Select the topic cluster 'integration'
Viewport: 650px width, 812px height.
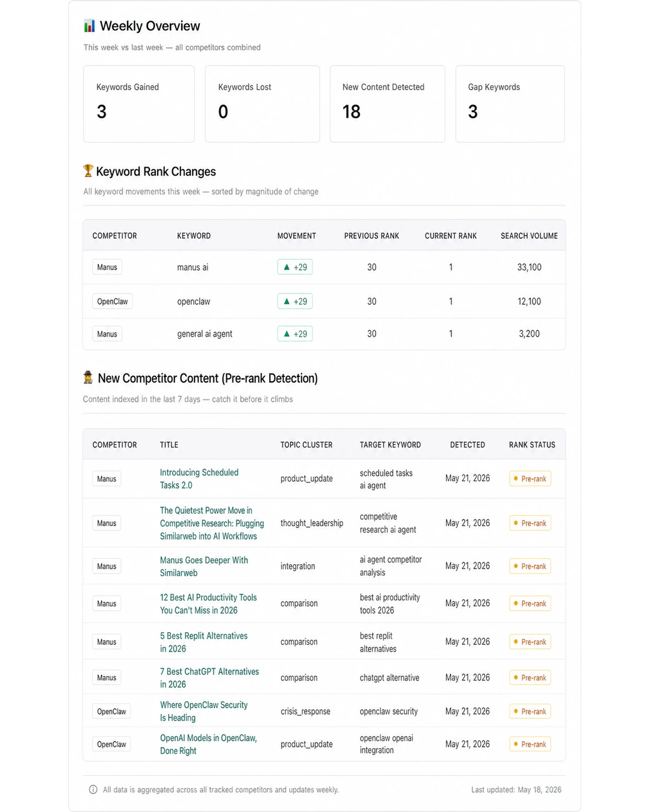pos(298,567)
